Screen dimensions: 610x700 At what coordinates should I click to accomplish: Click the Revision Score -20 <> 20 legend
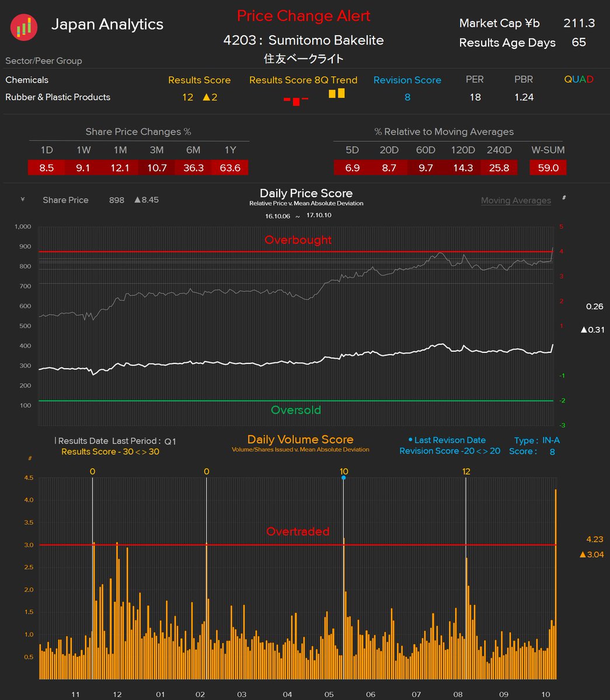(x=449, y=451)
